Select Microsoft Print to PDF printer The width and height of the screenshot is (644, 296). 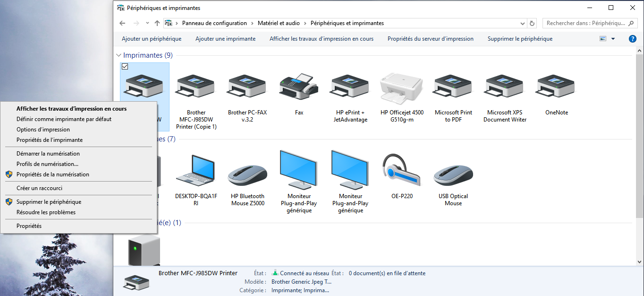(x=453, y=86)
